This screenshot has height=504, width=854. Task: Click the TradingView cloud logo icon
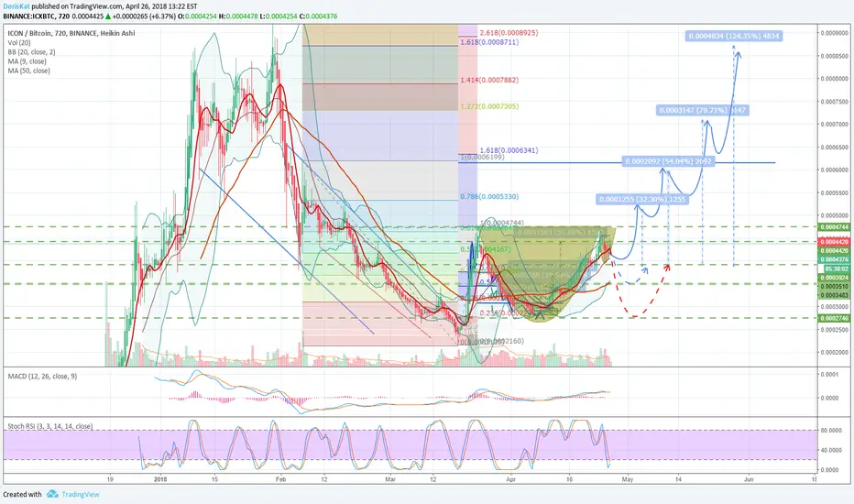pos(52,494)
